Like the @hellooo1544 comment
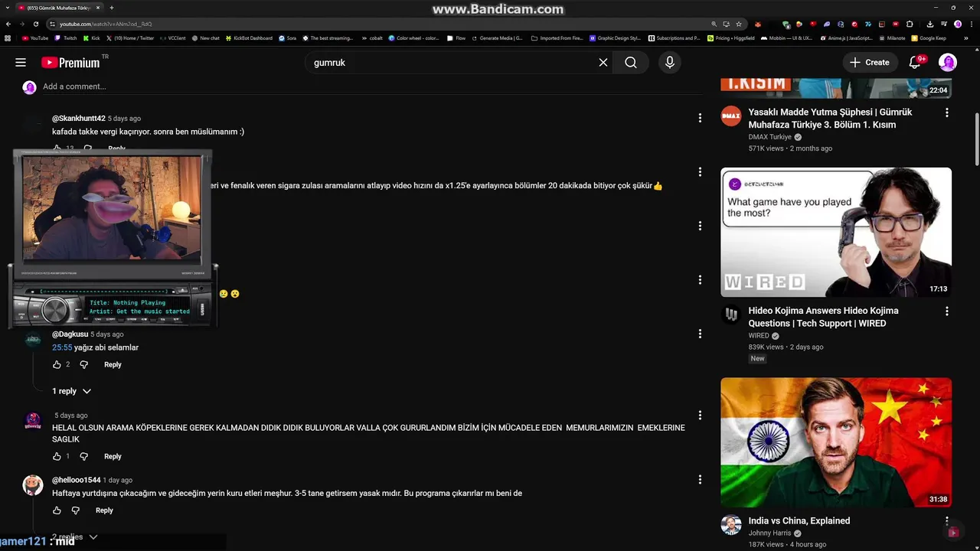Viewport: 980px width, 551px height. 57,510
